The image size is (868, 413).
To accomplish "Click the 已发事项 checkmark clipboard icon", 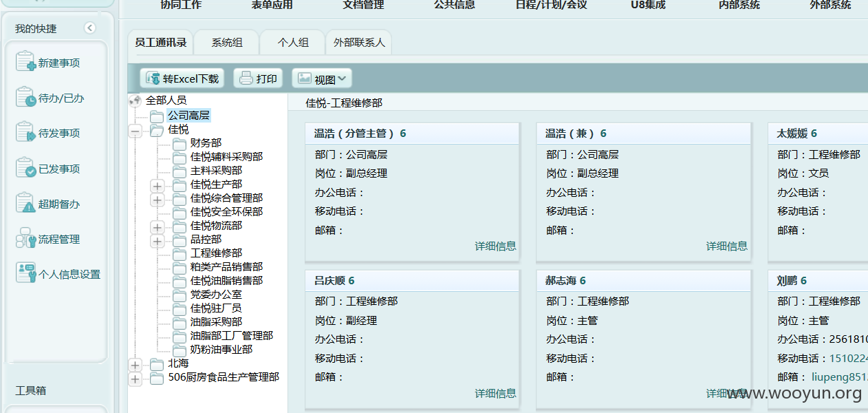I will coord(25,168).
